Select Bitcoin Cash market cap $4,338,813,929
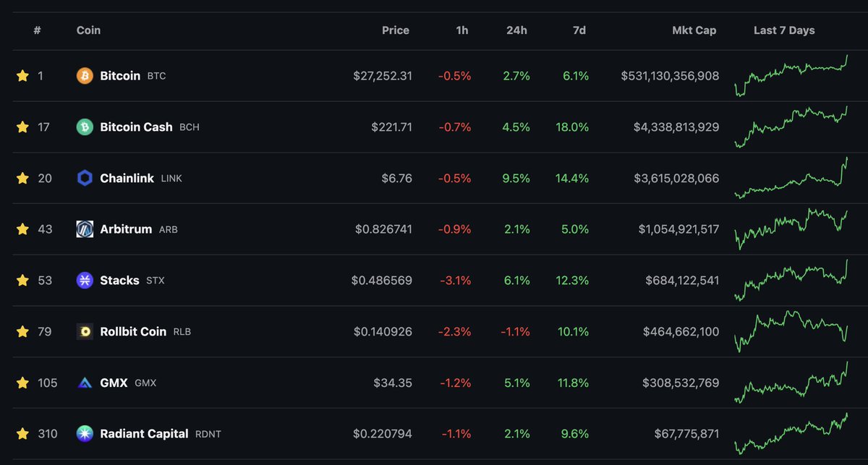This screenshot has width=868, height=465. point(676,127)
